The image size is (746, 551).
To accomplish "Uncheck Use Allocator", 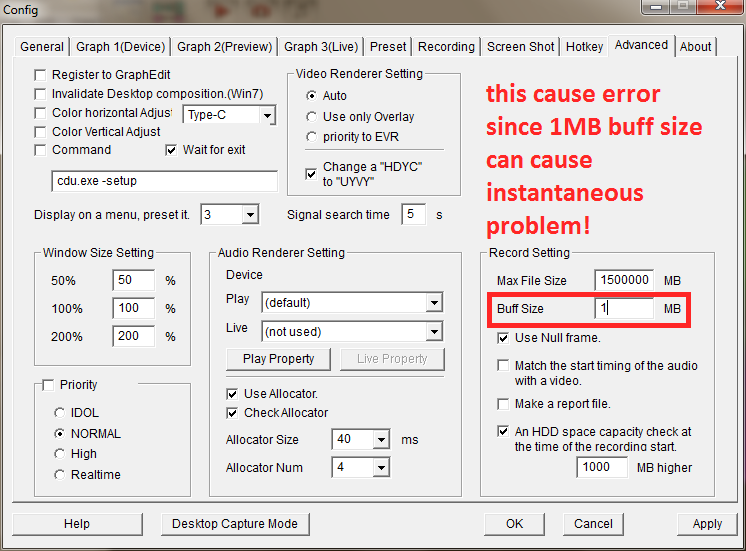I will pyautogui.click(x=232, y=394).
